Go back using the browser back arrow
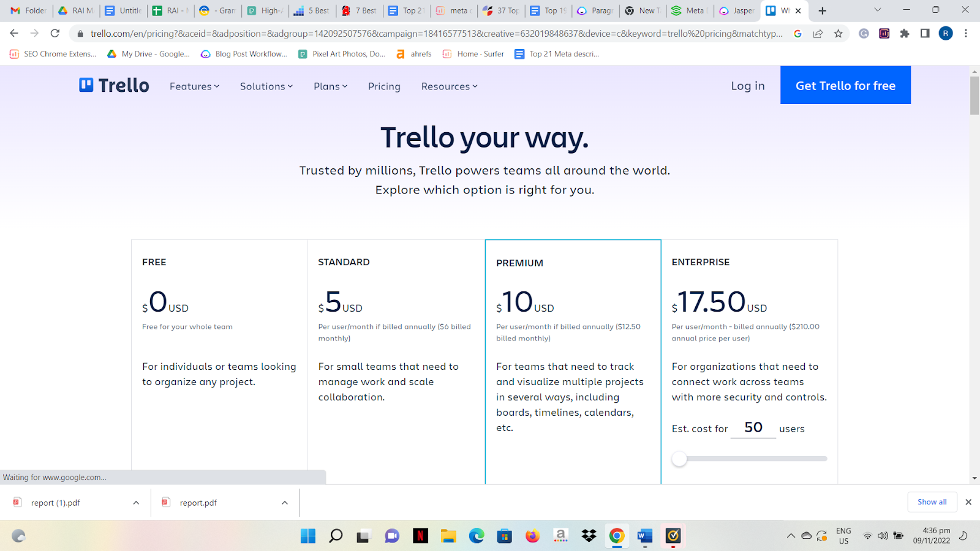This screenshot has height=551, width=980. coord(14,34)
